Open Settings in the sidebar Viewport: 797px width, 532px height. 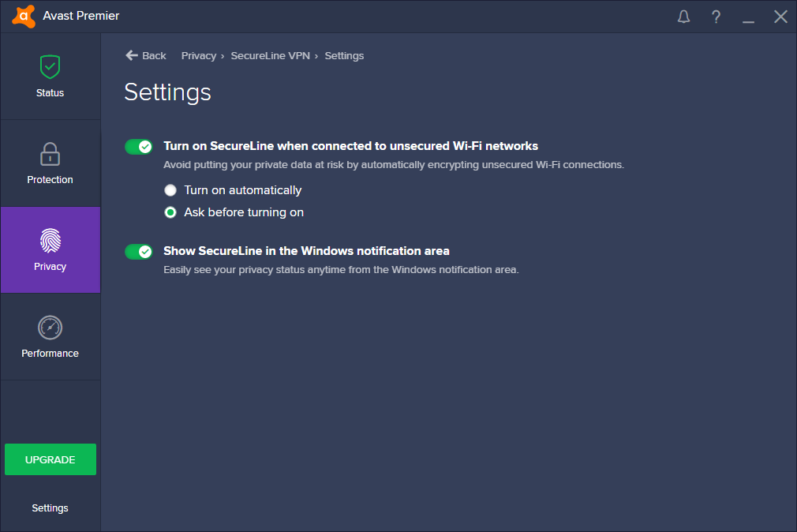click(50, 508)
